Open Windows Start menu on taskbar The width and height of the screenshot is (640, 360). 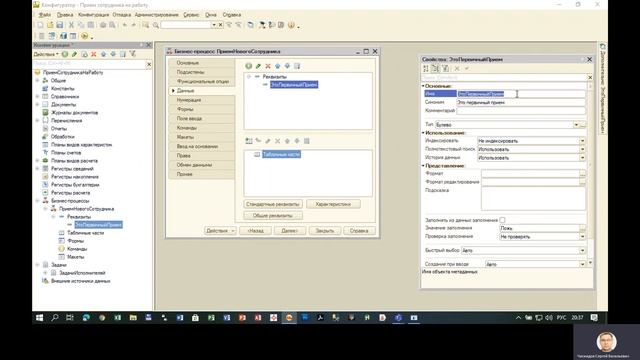pos(40,318)
